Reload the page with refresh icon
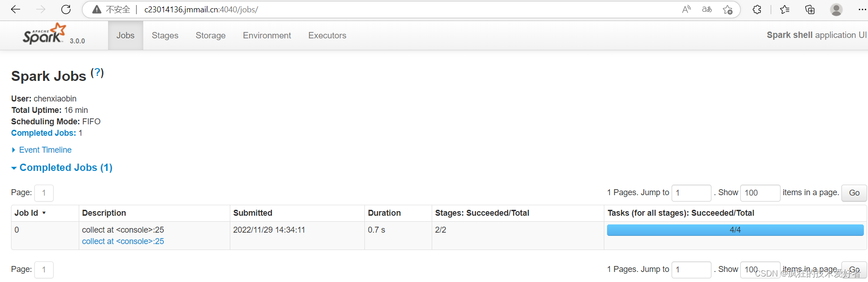This screenshot has height=282, width=868. pos(66,10)
